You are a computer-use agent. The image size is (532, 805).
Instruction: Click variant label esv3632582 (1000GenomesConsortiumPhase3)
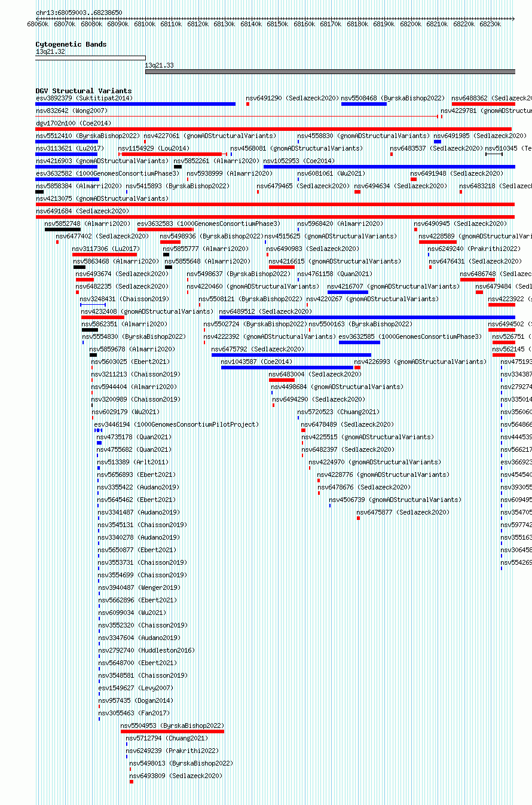pyautogui.click(x=108, y=173)
